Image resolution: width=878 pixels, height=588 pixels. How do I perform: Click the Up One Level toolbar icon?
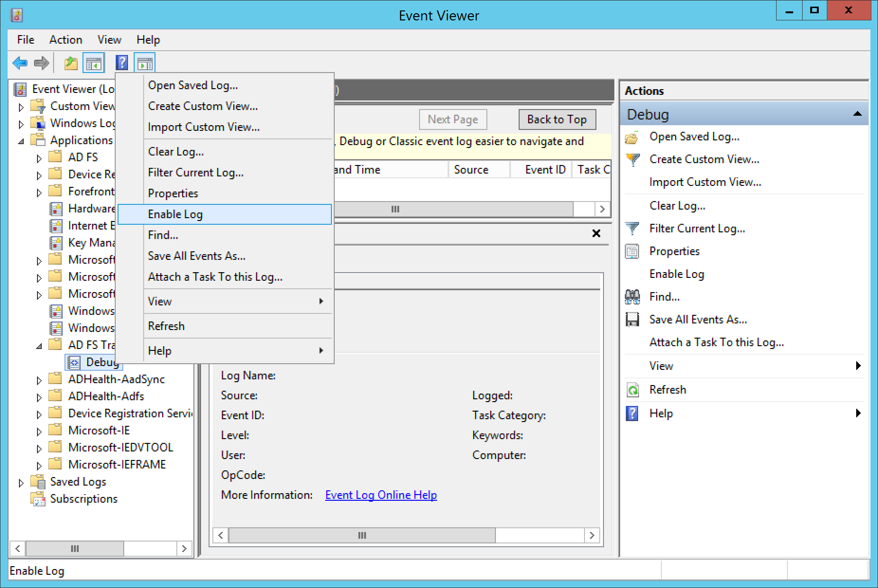pos(71,63)
